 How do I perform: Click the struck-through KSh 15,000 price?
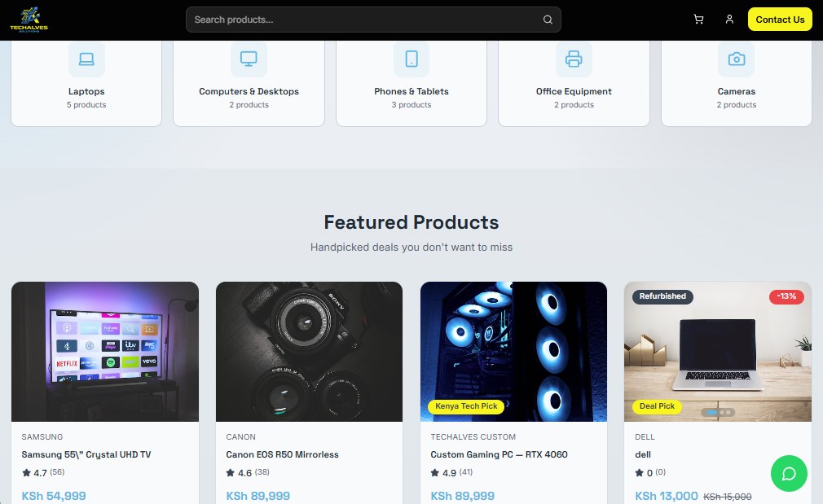point(728,496)
